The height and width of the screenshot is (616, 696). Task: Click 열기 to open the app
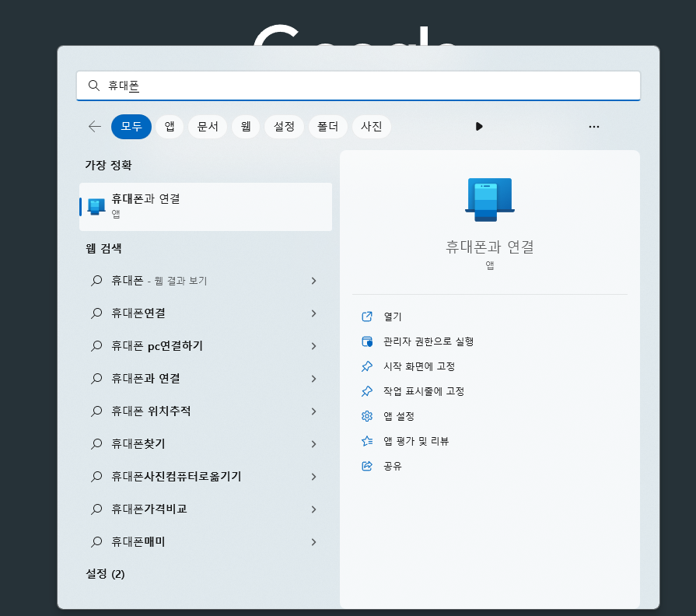393,317
